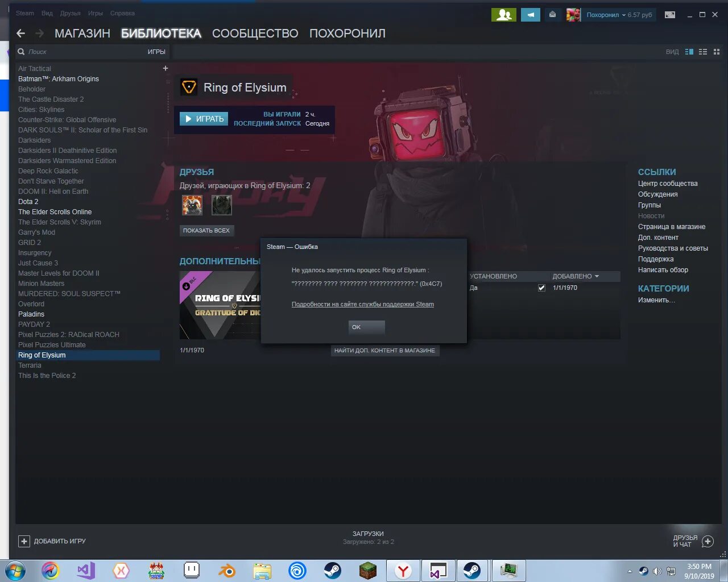The height and width of the screenshot is (582, 728).
Task: Go to the МАГАЗИН tab
Action: pos(82,34)
